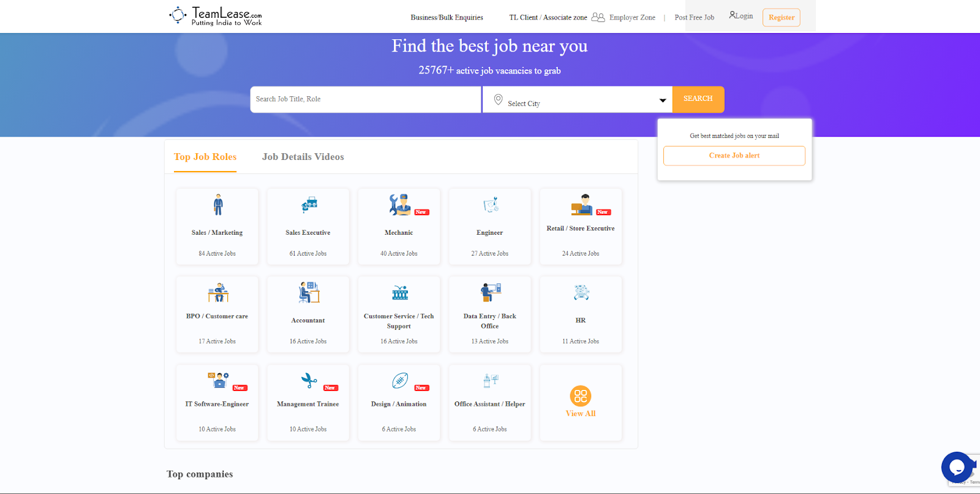Click "27 Active Jobs" text
Viewport: 980px width, 494px height.
(490, 254)
